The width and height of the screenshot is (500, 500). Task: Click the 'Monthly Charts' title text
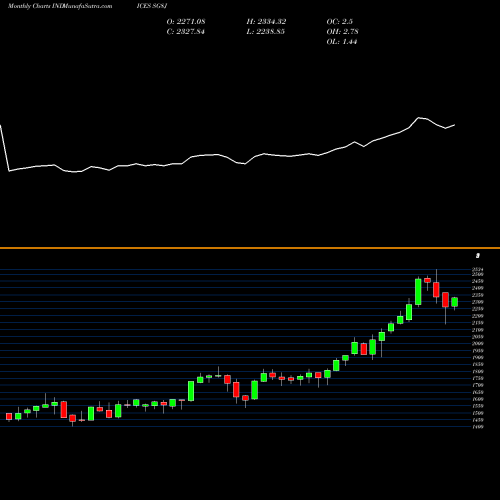tap(29, 6)
